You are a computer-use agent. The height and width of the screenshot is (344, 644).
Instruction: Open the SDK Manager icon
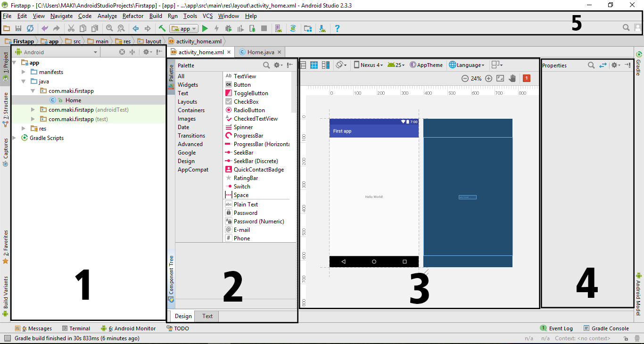tap(322, 28)
